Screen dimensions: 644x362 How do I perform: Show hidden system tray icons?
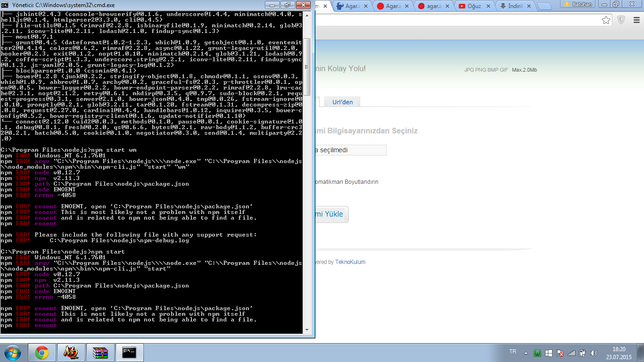tap(526, 353)
